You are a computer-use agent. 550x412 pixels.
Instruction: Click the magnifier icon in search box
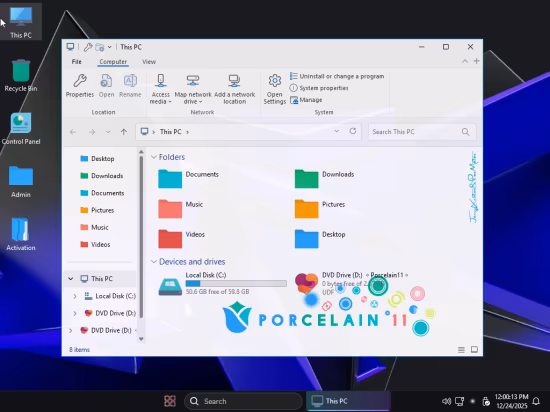point(465,132)
